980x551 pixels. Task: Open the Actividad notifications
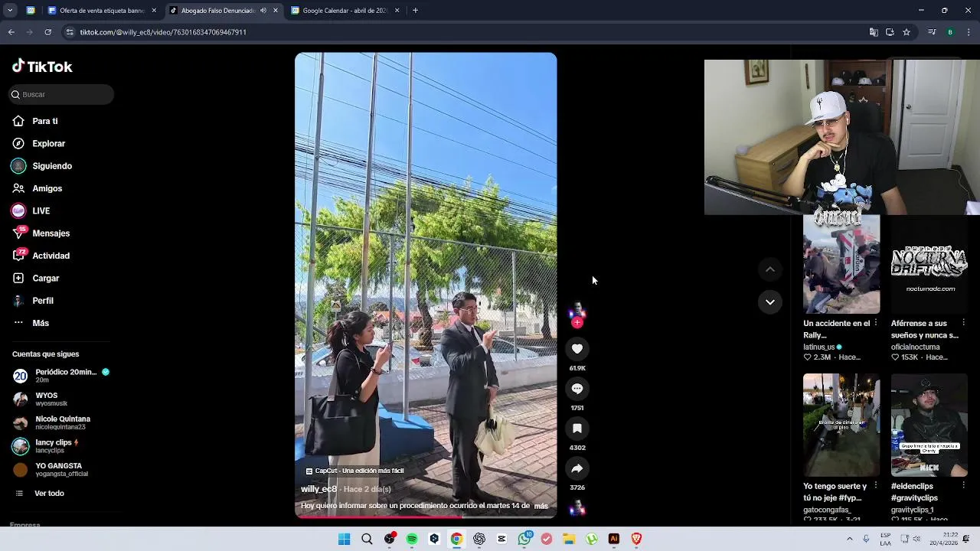coord(41,256)
